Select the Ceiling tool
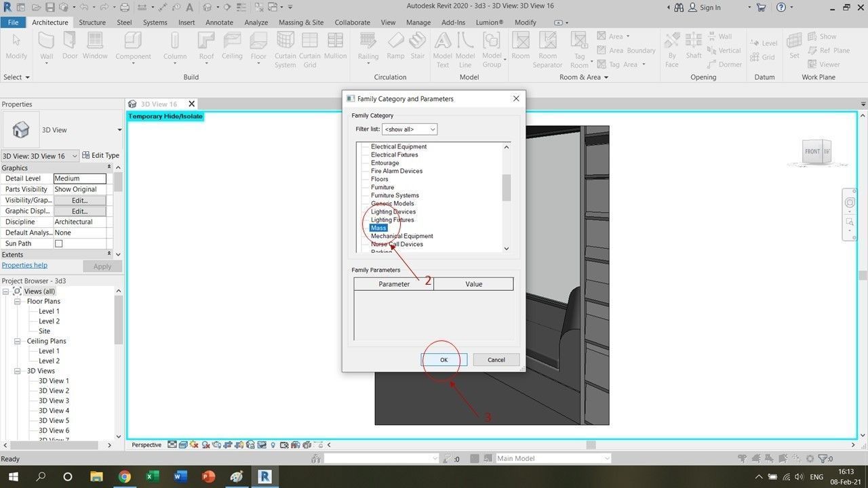 point(232,46)
